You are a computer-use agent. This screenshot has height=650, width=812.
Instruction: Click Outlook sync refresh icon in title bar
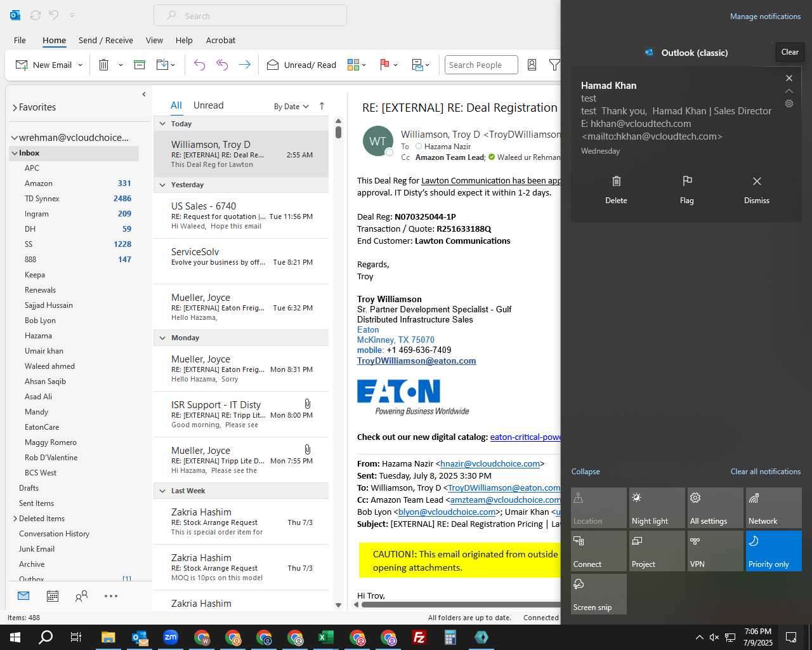[36, 15]
